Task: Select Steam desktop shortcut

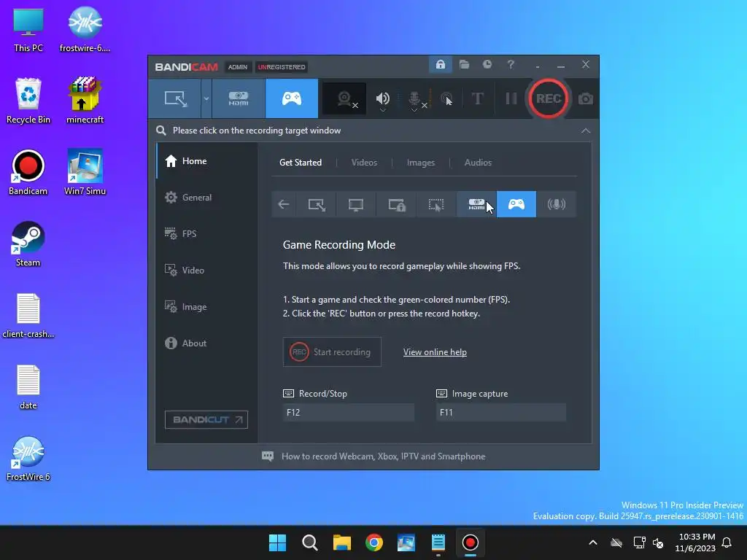Action: (28, 244)
